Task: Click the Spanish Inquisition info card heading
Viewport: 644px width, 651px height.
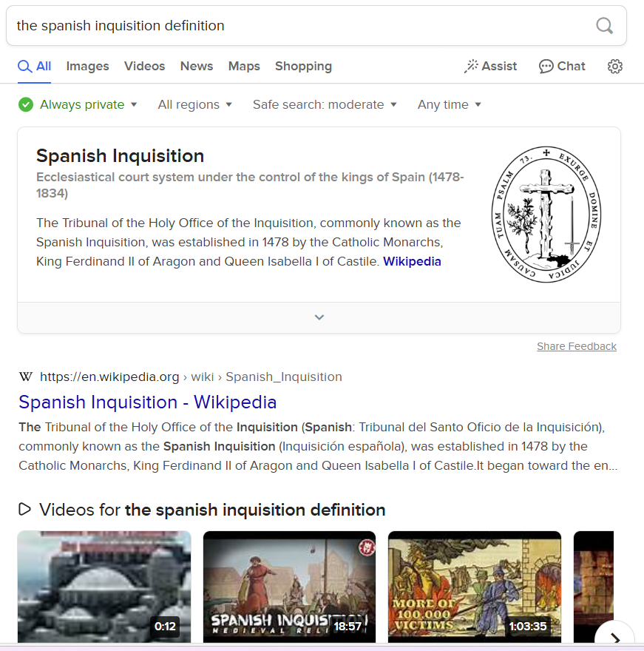Action: 121,156
